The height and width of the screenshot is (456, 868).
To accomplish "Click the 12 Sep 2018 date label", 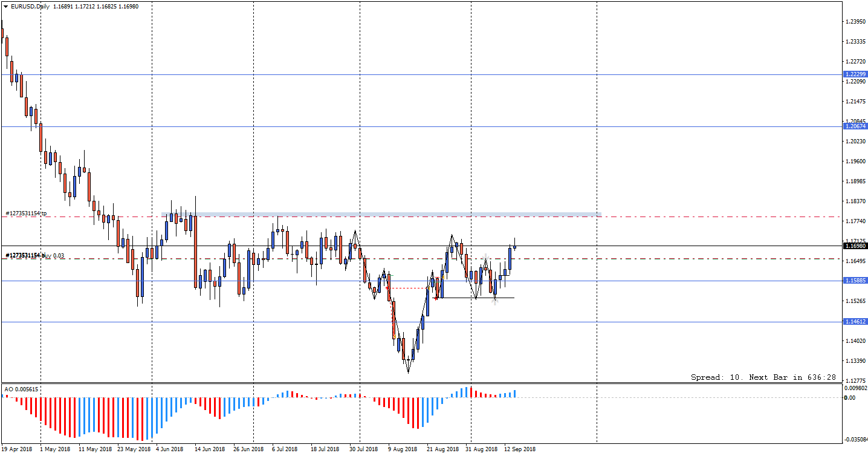I will pyautogui.click(x=520, y=449).
